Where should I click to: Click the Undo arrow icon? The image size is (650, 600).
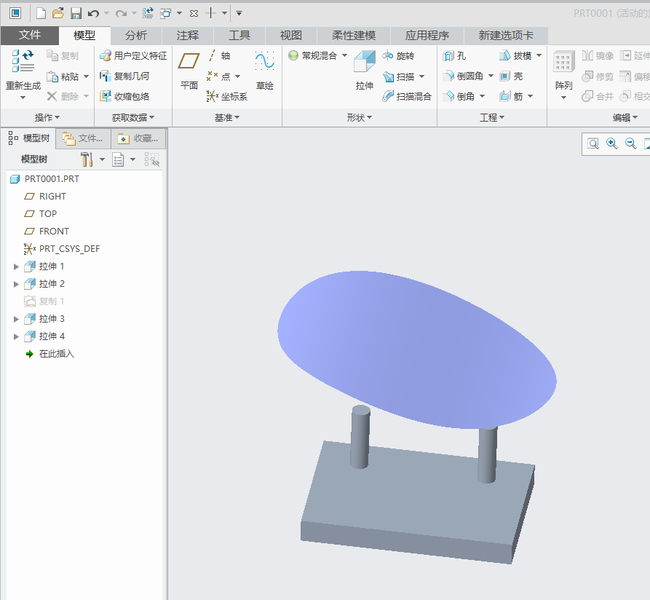coord(93,14)
